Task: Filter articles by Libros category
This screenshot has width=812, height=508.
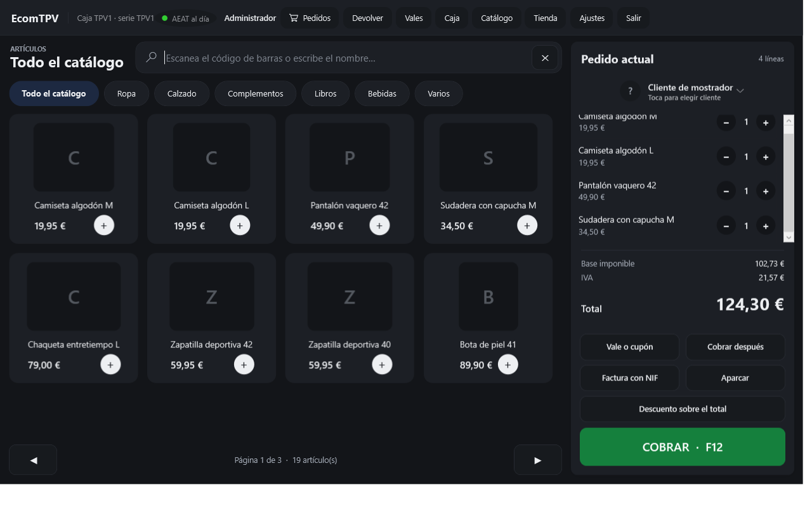Action: (x=325, y=93)
